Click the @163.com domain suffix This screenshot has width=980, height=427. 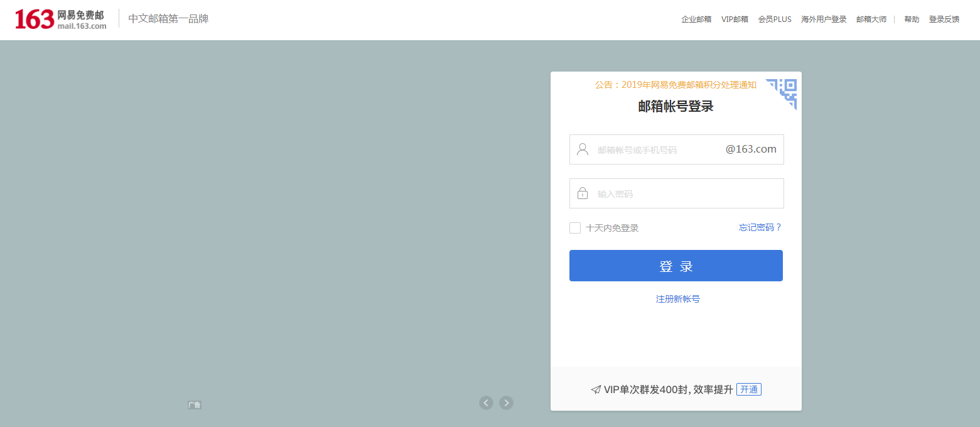[751, 149]
